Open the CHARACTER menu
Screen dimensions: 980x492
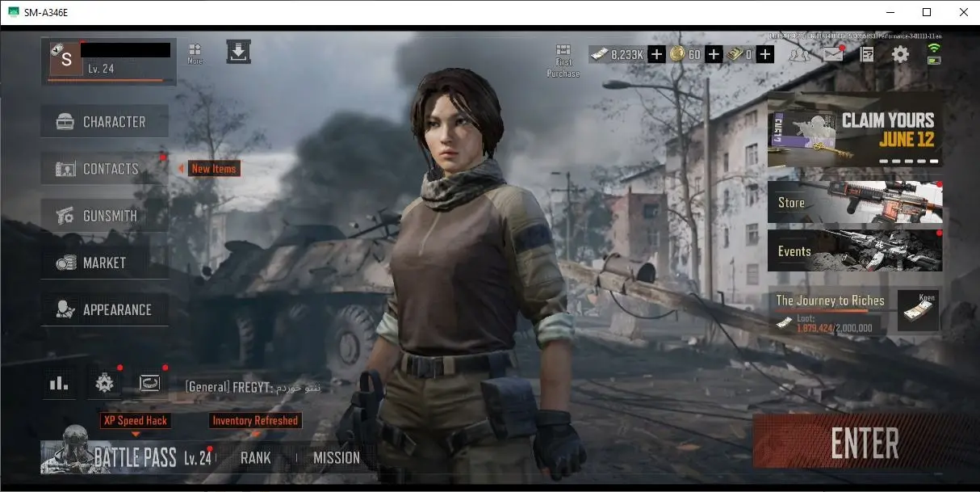click(x=105, y=122)
